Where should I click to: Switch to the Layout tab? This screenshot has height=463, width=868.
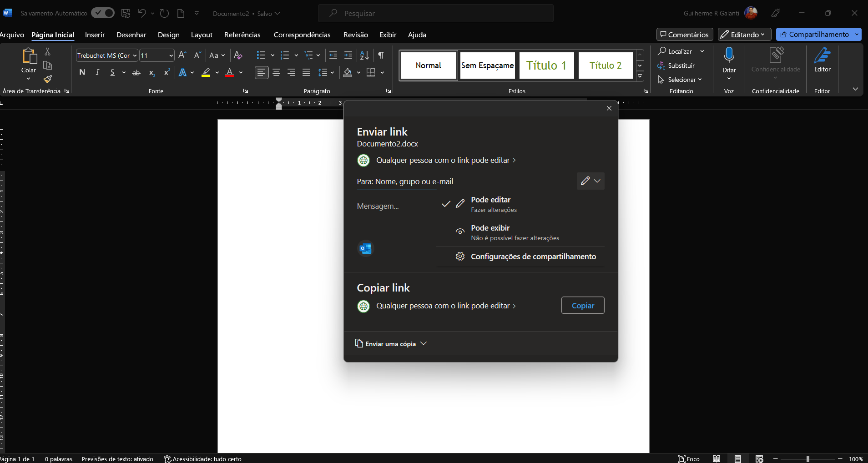coord(202,35)
